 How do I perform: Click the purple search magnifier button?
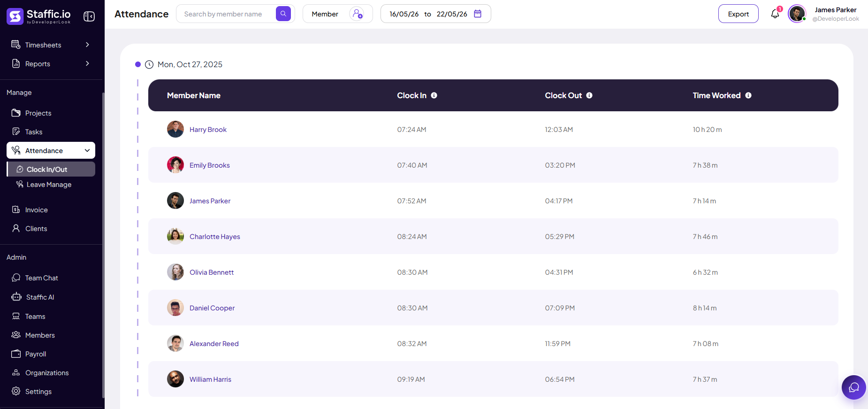283,14
